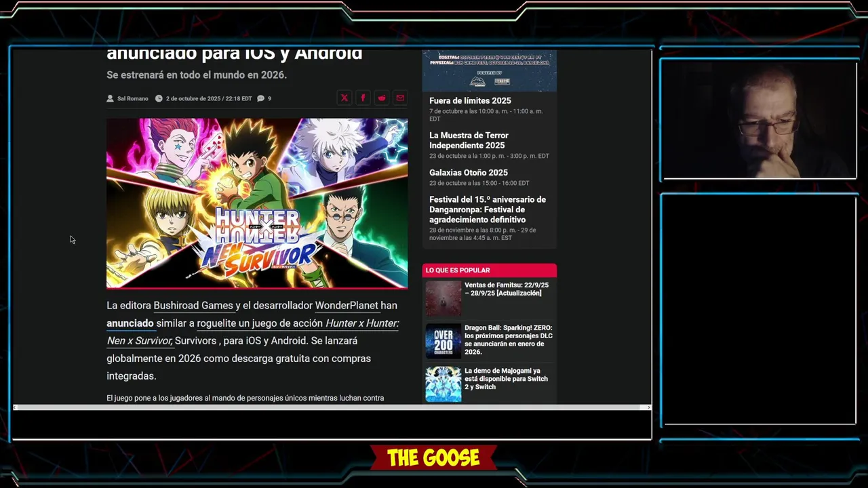Open the Bushiroad Games link
This screenshot has height=488, width=868.
(x=193, y=306)
